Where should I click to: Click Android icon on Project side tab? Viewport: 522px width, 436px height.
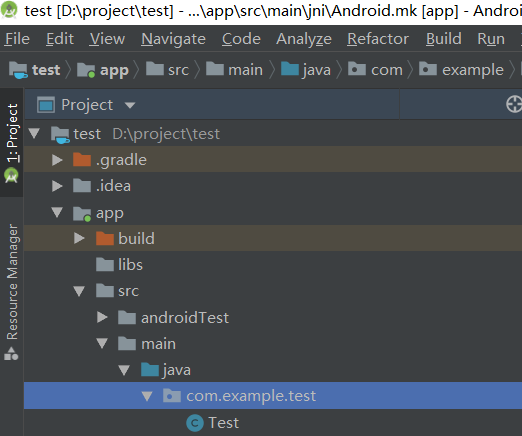point(11,176)
